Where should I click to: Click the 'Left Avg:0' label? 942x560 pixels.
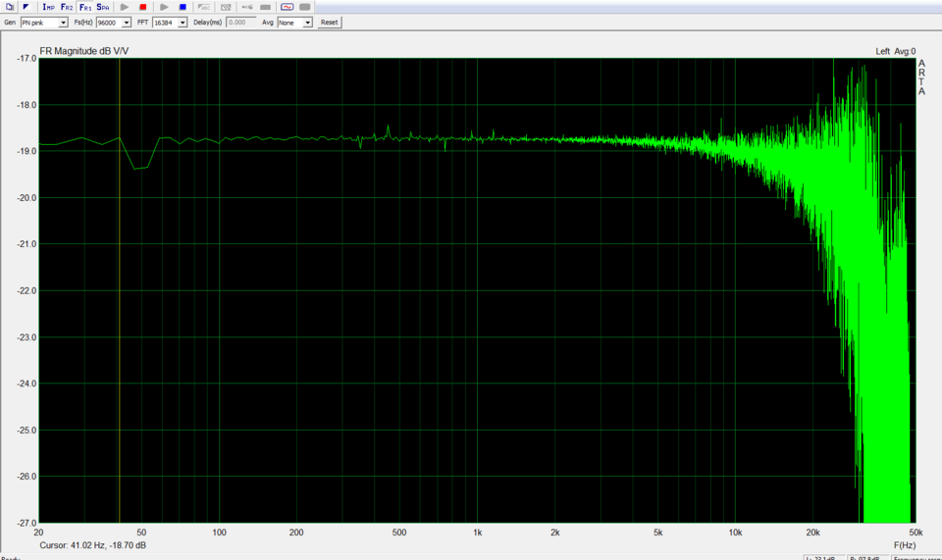[895, 51]
